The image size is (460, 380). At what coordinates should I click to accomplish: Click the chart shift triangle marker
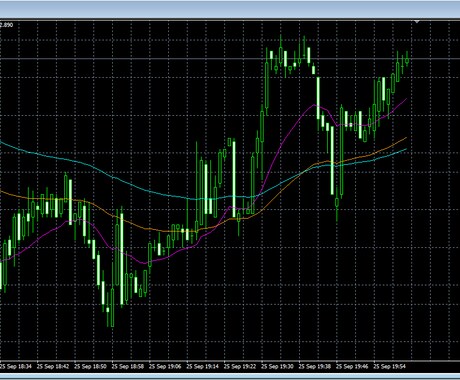[x=417, y=22]
